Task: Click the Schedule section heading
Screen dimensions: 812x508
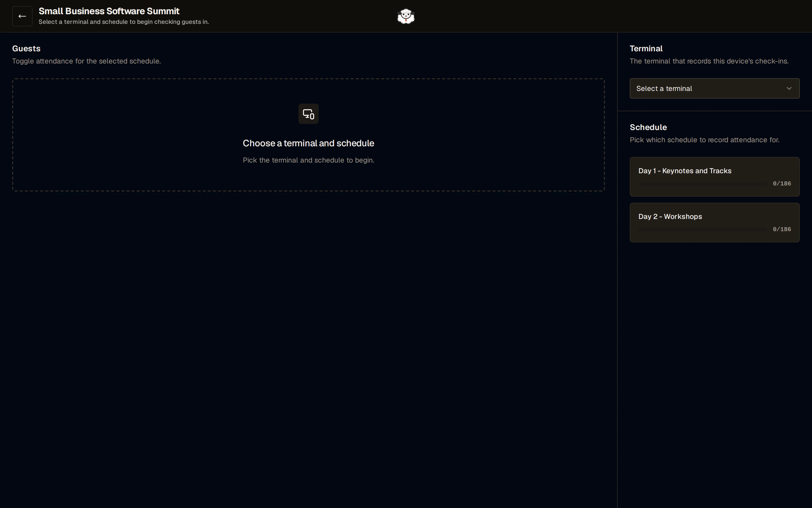Action: coord(648,127)
